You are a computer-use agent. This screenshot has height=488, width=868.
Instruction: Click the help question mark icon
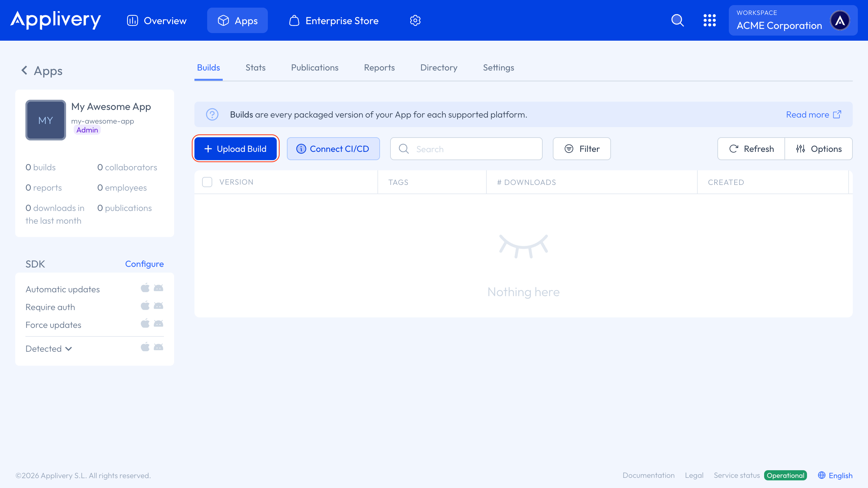tap(212, 115)
